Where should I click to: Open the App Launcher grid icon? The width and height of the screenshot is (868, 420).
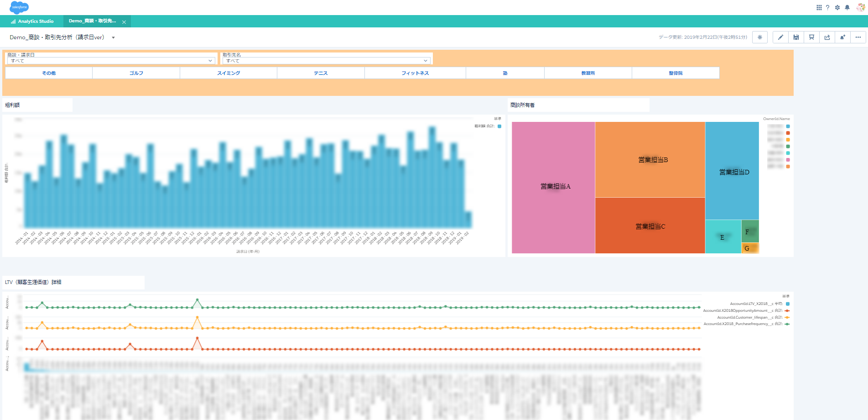click(x=819, y=7)
